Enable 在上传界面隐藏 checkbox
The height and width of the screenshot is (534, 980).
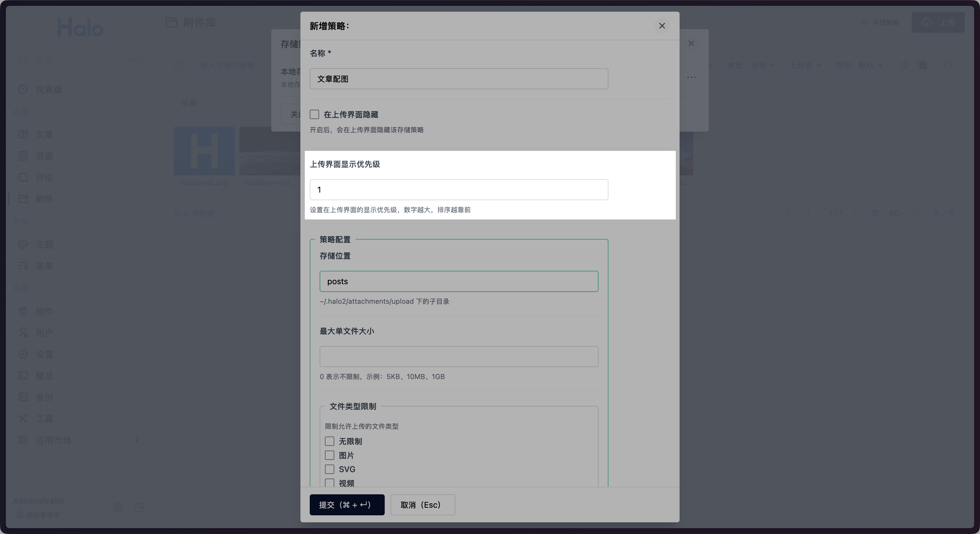314,114
